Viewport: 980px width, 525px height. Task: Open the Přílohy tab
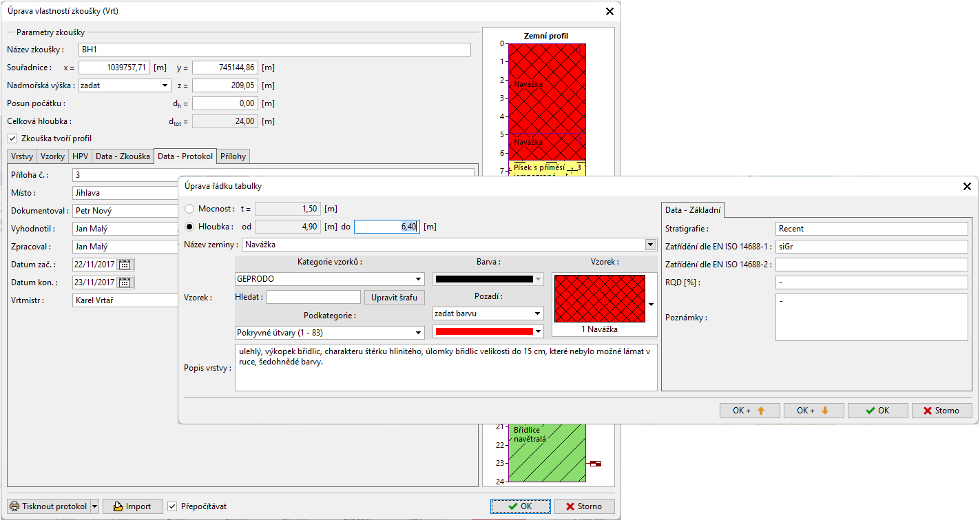pos(233,156)
